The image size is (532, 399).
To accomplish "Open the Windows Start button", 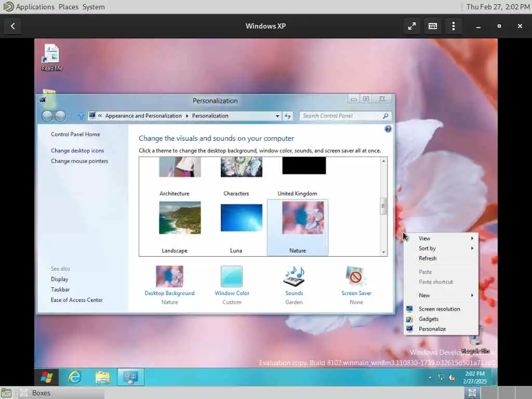I will [46, 377].
